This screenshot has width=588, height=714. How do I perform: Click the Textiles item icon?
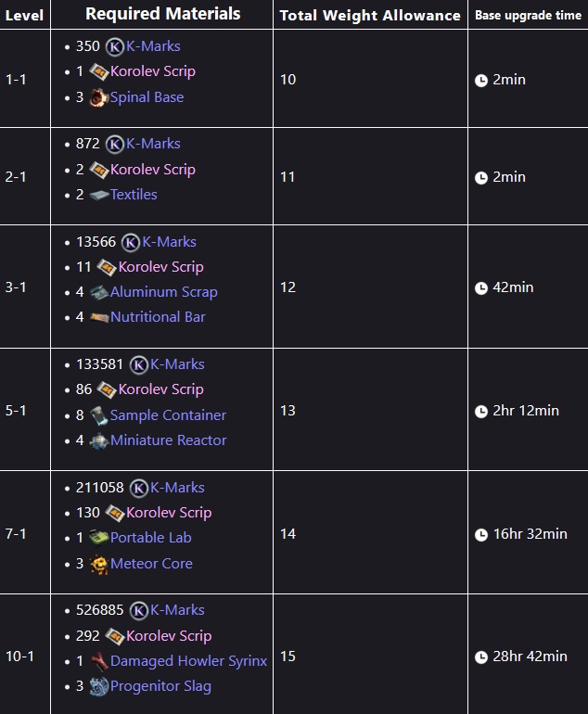tap(99, 195)
